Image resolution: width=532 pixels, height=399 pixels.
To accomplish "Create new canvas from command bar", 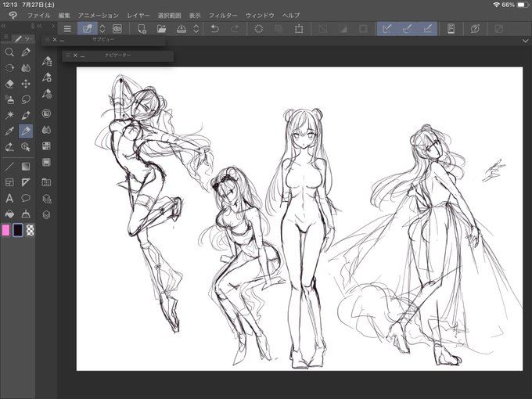I will coord(142,29).
